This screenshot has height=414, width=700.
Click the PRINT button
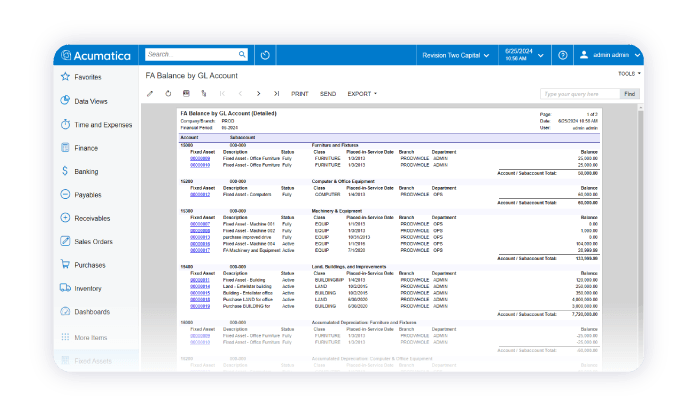300,94
